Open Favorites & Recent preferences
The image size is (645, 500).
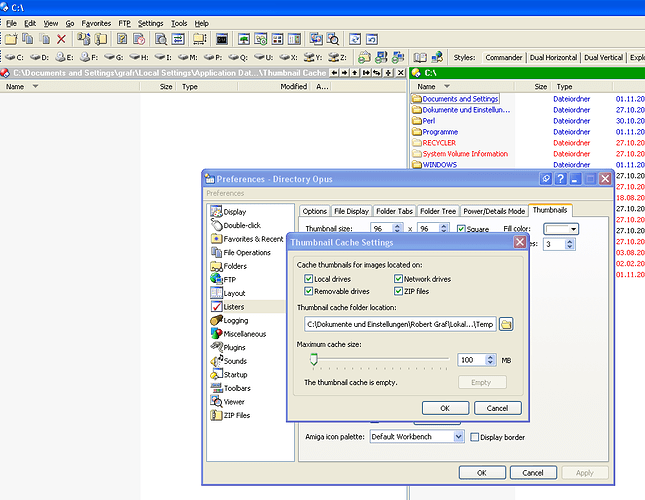(247, 239)
